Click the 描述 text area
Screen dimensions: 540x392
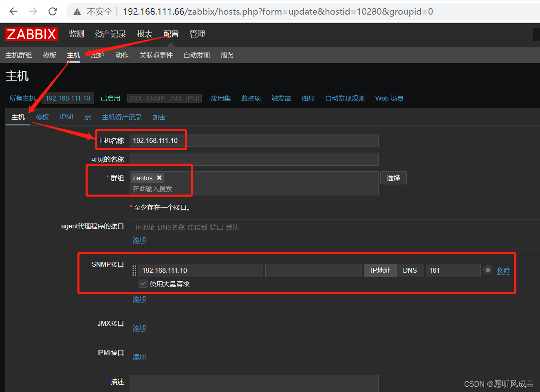[254, 383]
